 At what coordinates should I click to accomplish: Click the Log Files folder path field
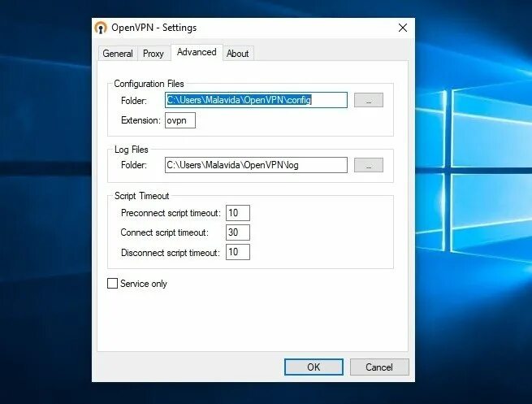pyautogui.click(x=256, y=165)
